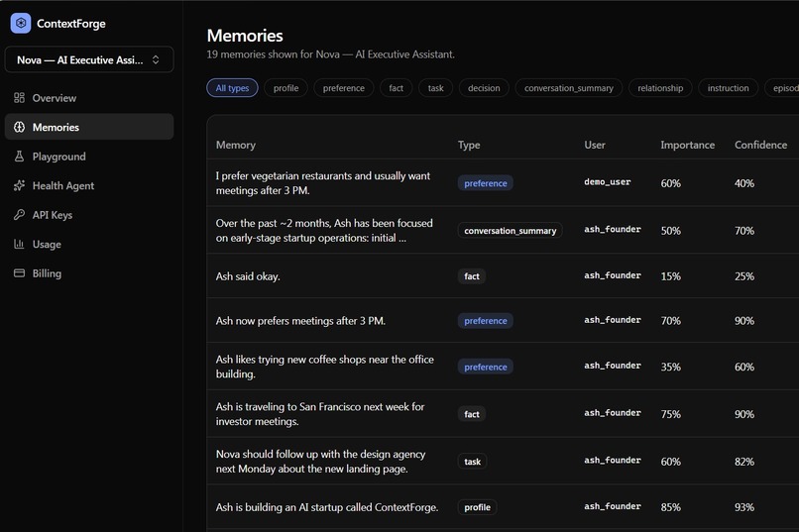799x532 pixels.
Task: Select the All types filter chip
Action: [x=232, y=88]
